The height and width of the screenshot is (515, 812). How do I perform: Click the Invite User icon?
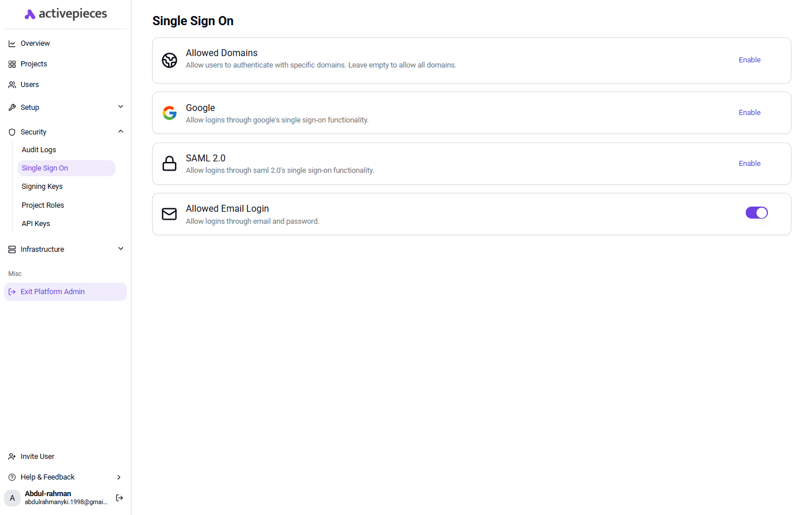pyautogui.click(x=11, y=456)
